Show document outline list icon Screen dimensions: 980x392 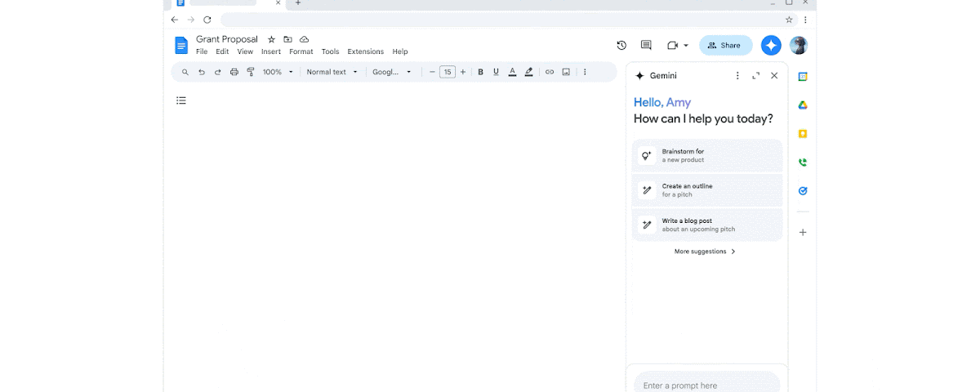coord(181,100)
